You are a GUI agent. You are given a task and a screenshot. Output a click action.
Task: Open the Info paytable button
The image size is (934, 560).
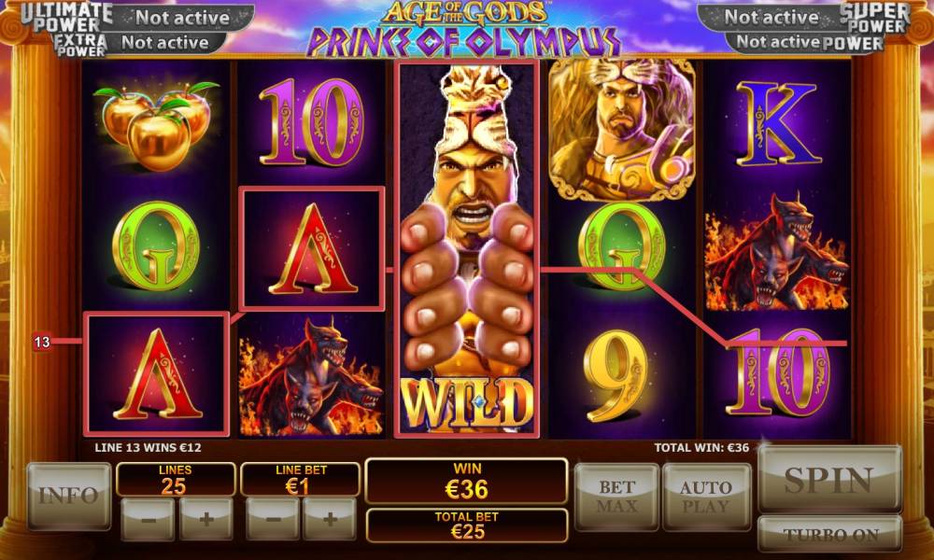pyautogui.click(x=69, y=496)
